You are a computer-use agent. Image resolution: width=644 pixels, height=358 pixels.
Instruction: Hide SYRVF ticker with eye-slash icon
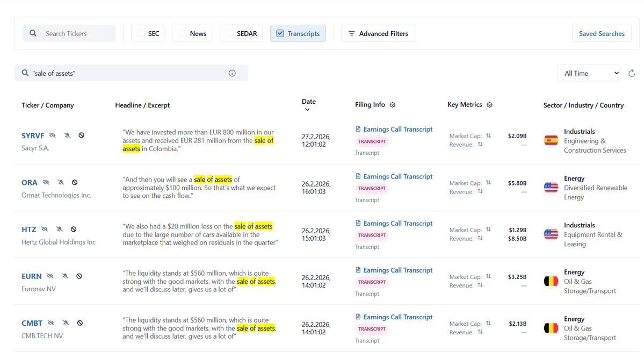[52, 135]
